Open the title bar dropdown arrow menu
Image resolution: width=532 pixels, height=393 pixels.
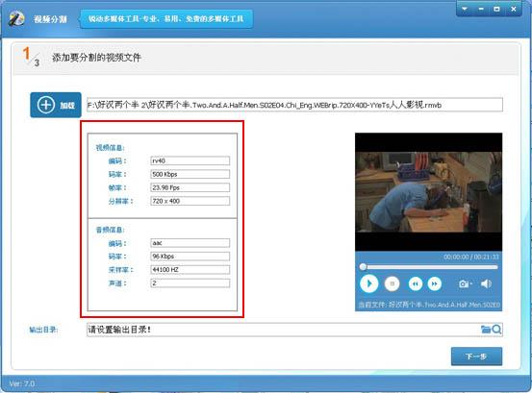465,10
